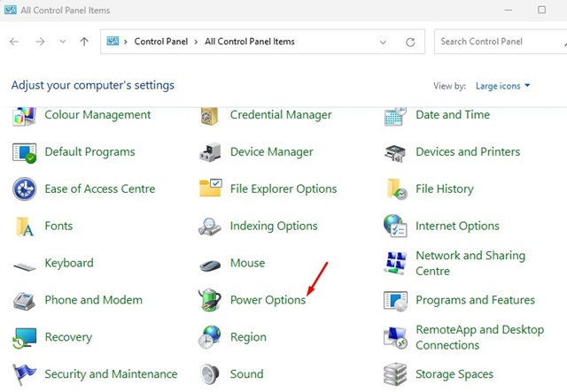Viewport: 567px width, 392px height.
Task: Go forward with the forward arrow
Action: 40,42
